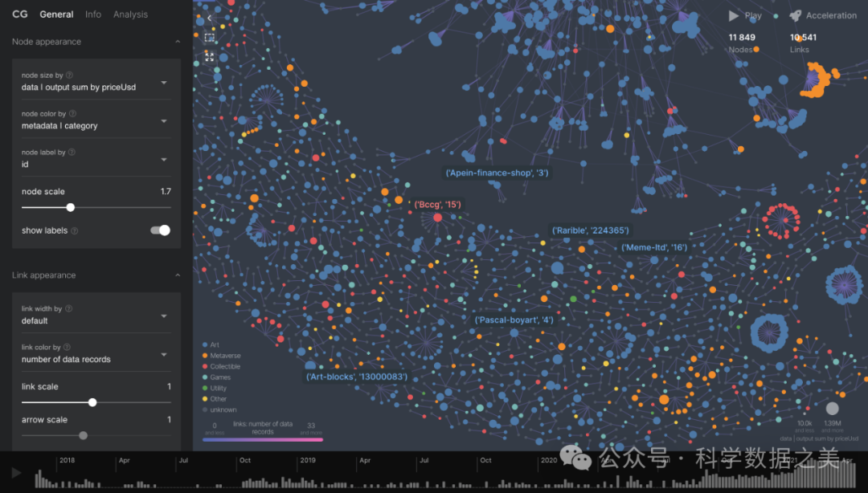
Task: Click the Acceleration rocket icon
Action: (795, 15)
